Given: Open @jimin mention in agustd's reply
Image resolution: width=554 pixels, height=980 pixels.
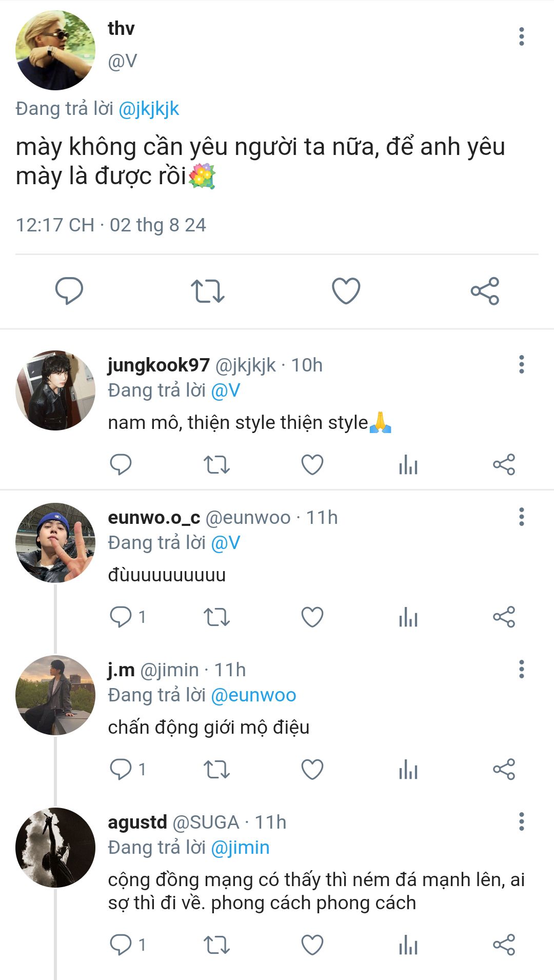Looking at the screenshot, I should point(240,848).
